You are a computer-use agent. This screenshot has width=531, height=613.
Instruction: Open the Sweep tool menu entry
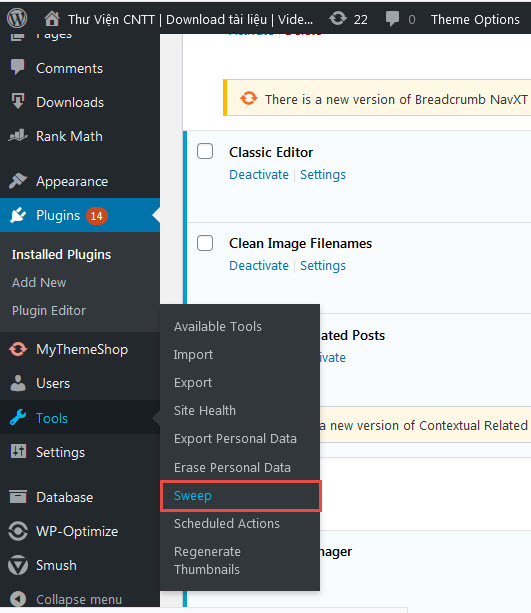[241, 496]
